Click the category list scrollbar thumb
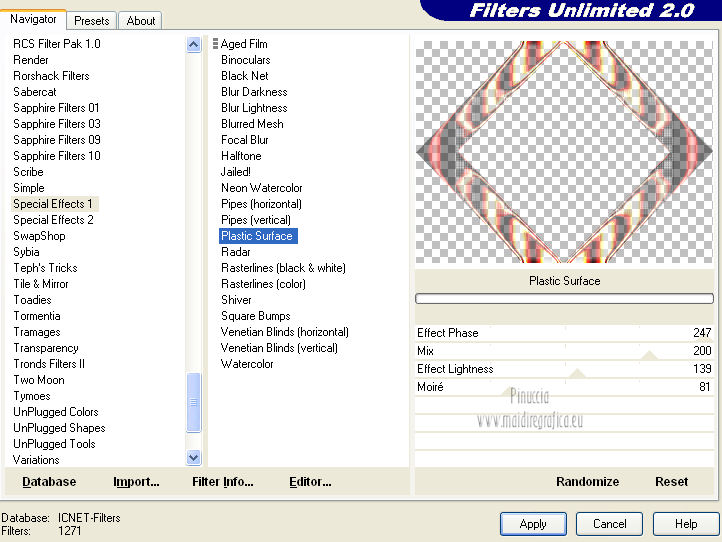 pyautogui.click(x=194, y=402)
